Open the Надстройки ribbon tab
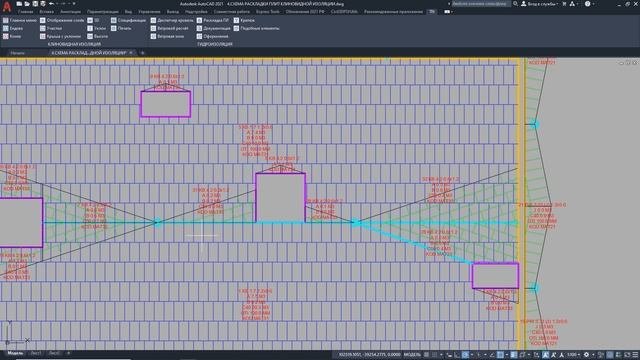The image size is (640, 360). [x=196, y=12]
